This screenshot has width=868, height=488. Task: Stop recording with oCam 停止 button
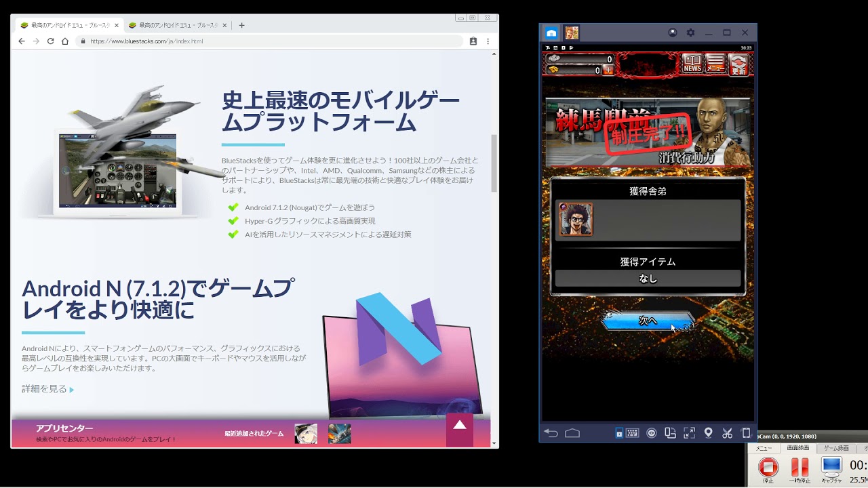click(x=768, y=469)
